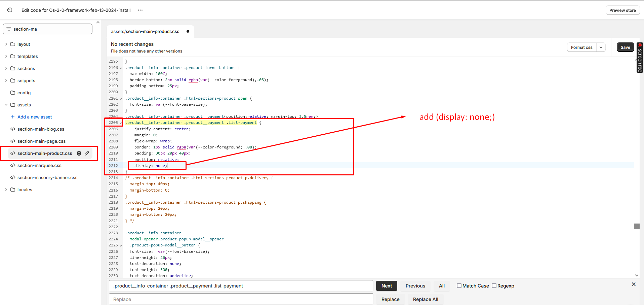
Task: Open section-main-product.css in the file list
Action: (45, 153)
